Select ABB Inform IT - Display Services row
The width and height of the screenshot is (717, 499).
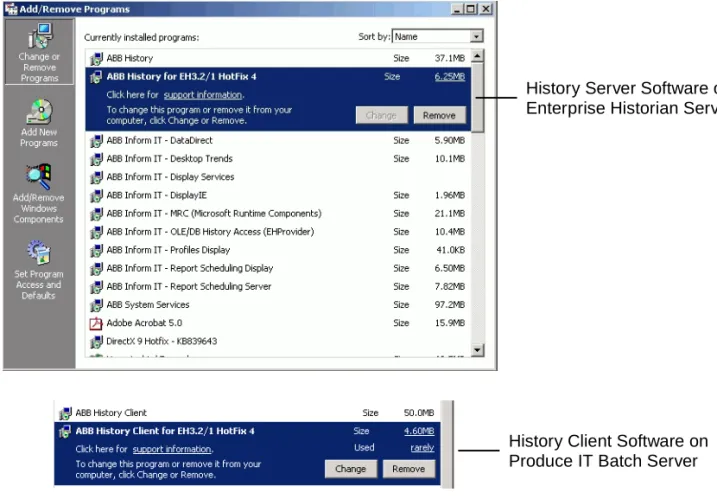coord(278,177)
